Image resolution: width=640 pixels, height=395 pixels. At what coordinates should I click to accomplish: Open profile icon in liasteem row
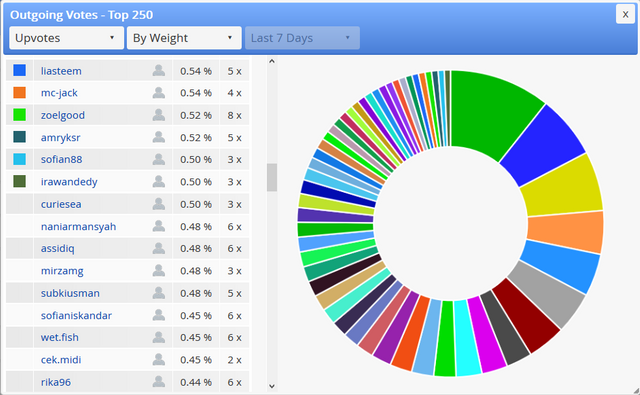pyautogui.click(x=159, y=71)
